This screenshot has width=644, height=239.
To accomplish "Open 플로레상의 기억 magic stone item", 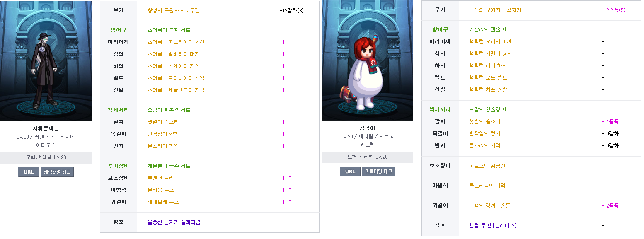I will tap(487, 186).
